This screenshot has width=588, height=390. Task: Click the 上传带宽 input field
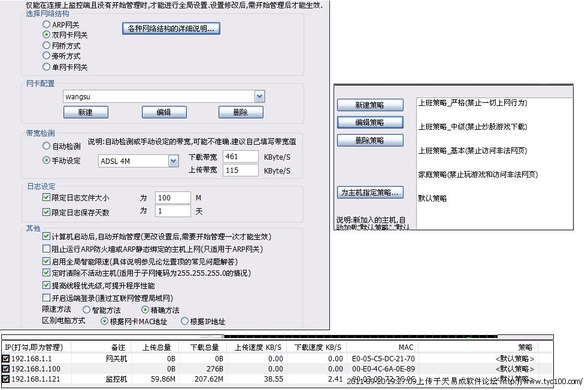click(x=240, y=170)
